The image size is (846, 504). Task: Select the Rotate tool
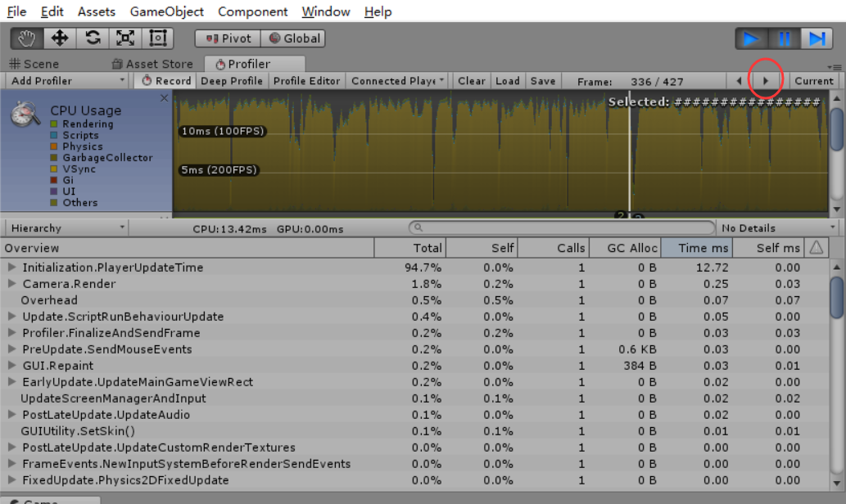pyautogui.click(x=93, y=38)
